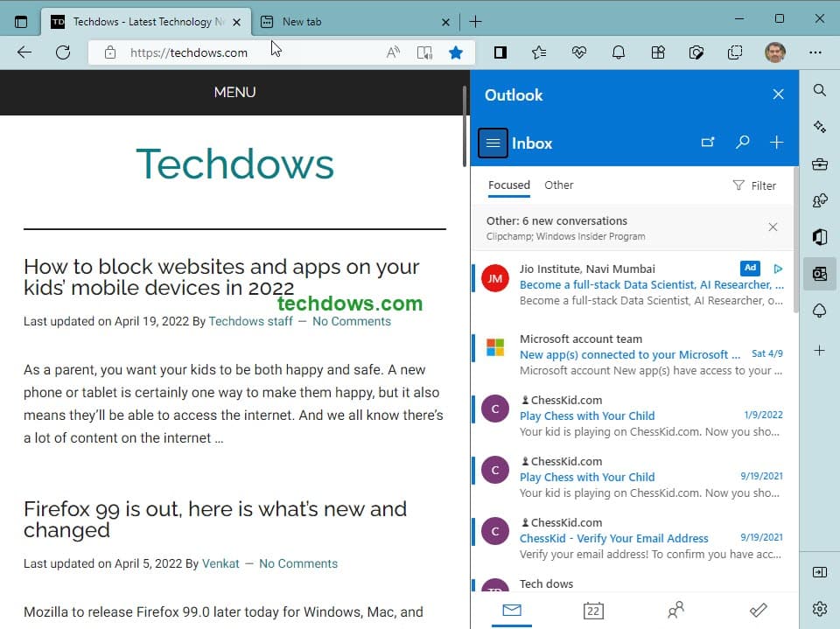Viewport: 840px width, 629px height.
Task: Open the article about blocking websites for kids
Action: [221, 277]
